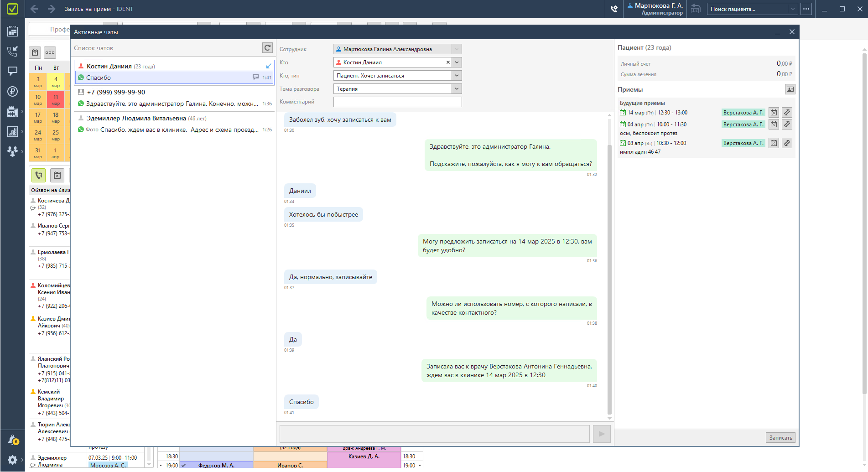The width and height of the screenshot is (868, 472).
Task: Go back with the left arrow
Action: click(34, 9)
